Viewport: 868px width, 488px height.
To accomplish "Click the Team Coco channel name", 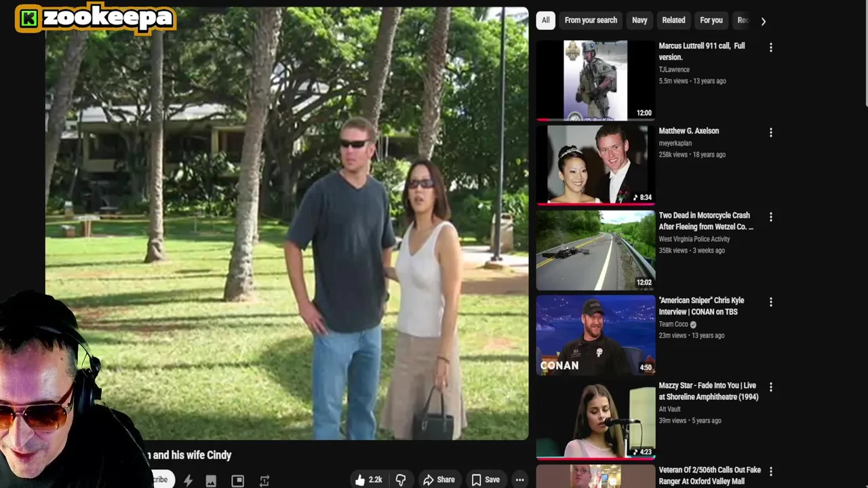I will [x=673, y=324].
